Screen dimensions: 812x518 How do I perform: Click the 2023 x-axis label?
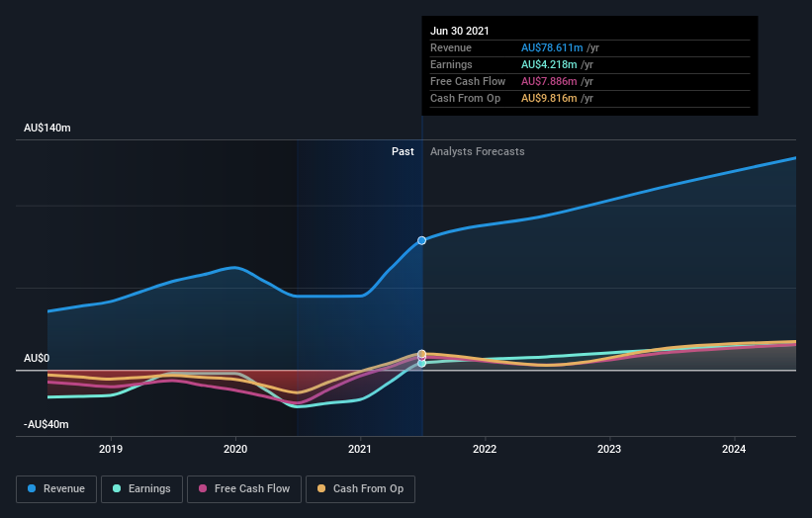[x=609, y=449]
